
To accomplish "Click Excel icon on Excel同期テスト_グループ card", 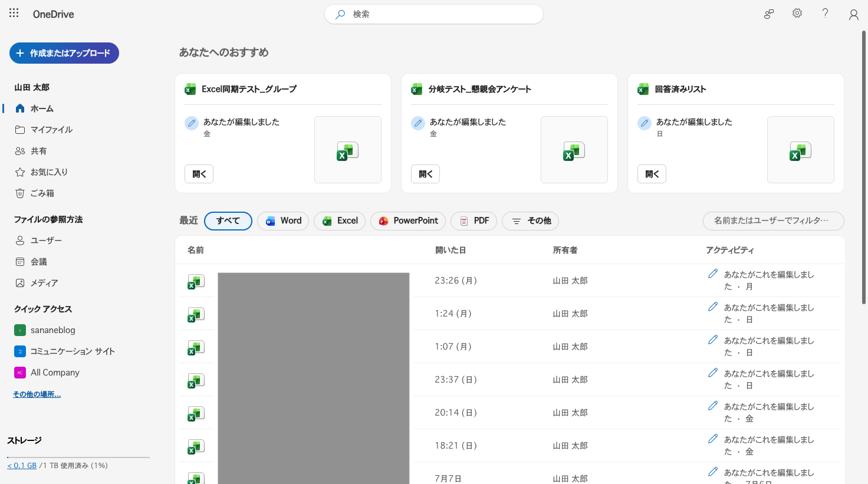I will (190, 89).
